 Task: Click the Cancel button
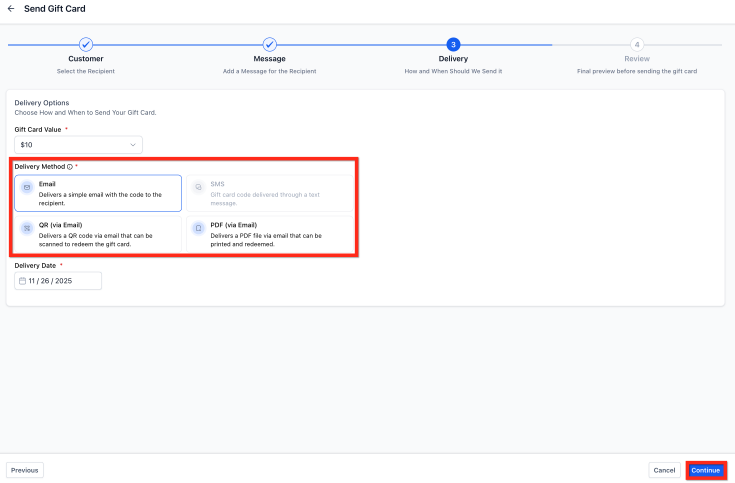[664, 470]
